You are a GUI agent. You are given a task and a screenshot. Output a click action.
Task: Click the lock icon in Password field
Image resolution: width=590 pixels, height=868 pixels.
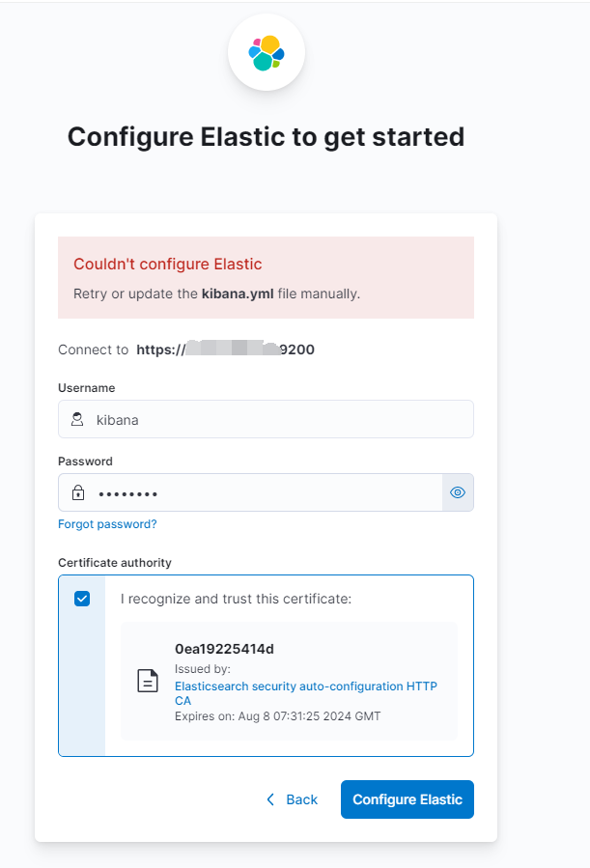point(77,493)
